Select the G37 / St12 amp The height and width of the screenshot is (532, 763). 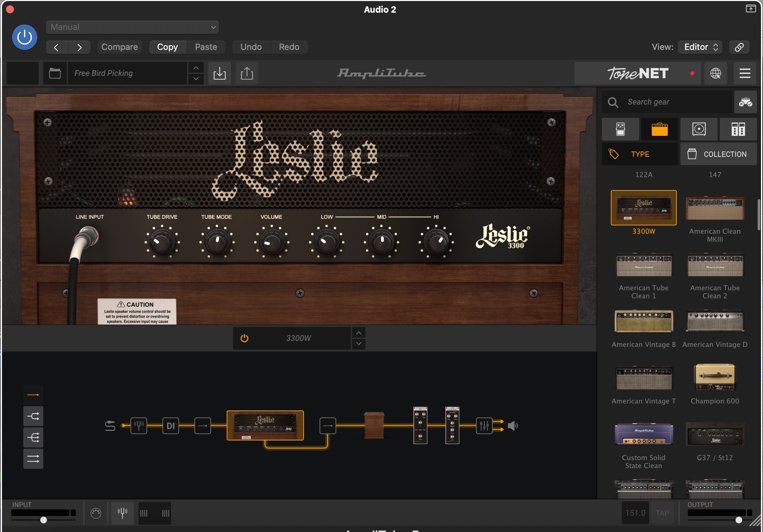point(715,434)
